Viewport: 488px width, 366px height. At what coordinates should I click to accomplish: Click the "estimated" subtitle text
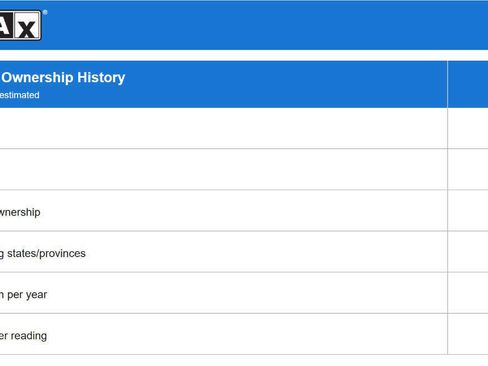tap(20, 95)
